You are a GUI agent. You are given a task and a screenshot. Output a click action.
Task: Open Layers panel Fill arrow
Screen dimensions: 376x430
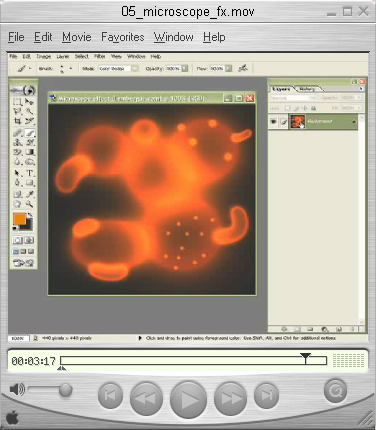(x=359, y=108)
